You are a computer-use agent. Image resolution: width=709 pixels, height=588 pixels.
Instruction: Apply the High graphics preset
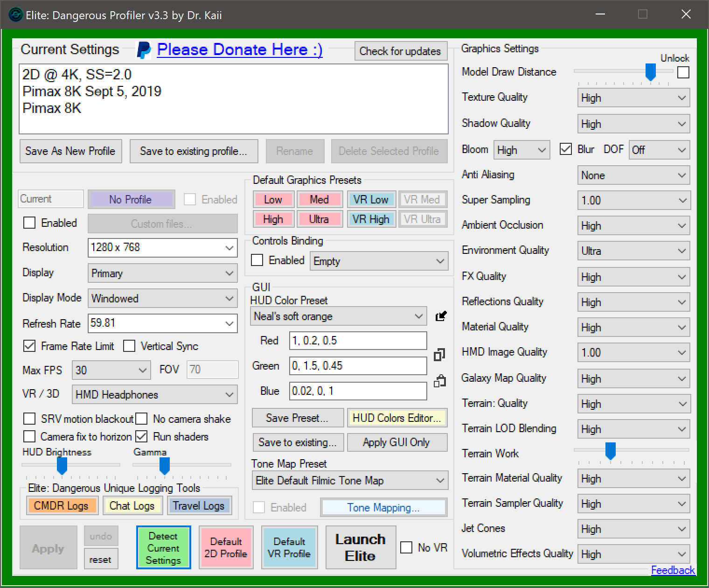click(273, 219)
